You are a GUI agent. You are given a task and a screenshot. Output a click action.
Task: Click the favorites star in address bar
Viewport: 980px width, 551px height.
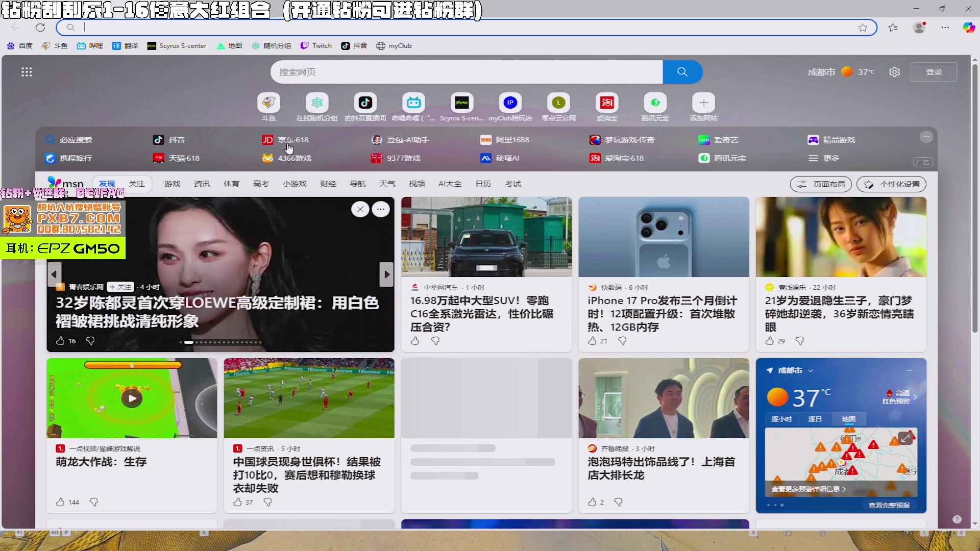[863, 28]
